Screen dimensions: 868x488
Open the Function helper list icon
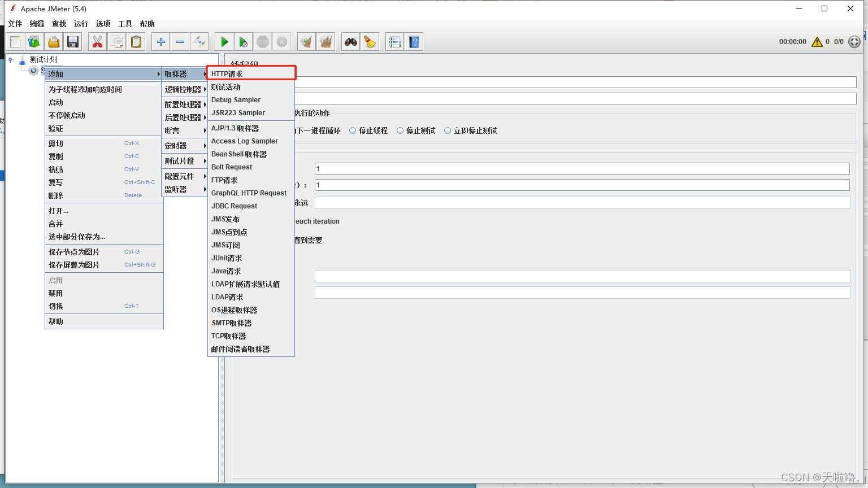pyautogui.click(x=395, y=42)
